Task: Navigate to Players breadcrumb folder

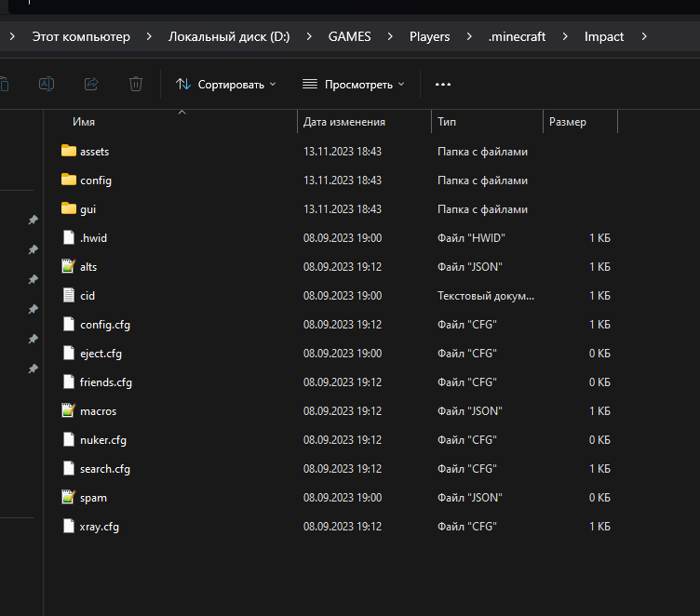Action: (429, 36)
